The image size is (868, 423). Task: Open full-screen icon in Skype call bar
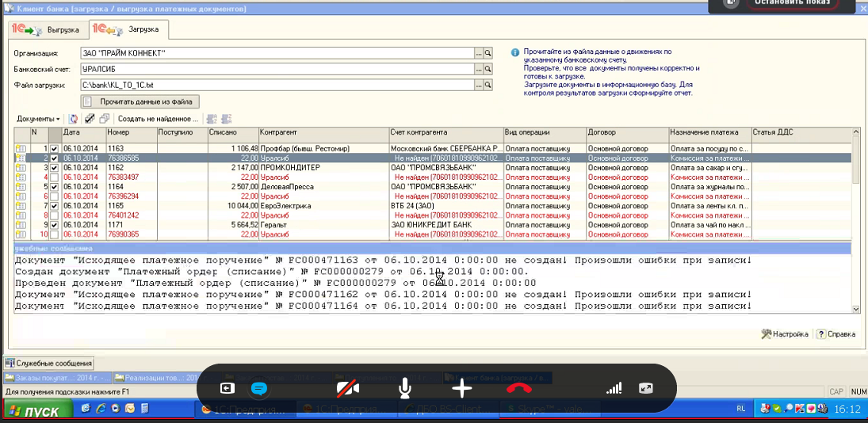point(646,388)
